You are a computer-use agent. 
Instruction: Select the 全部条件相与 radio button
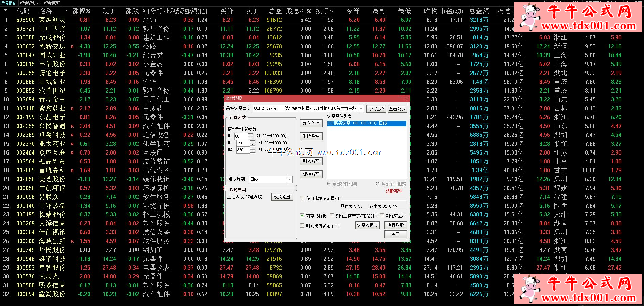click(329, 184)
